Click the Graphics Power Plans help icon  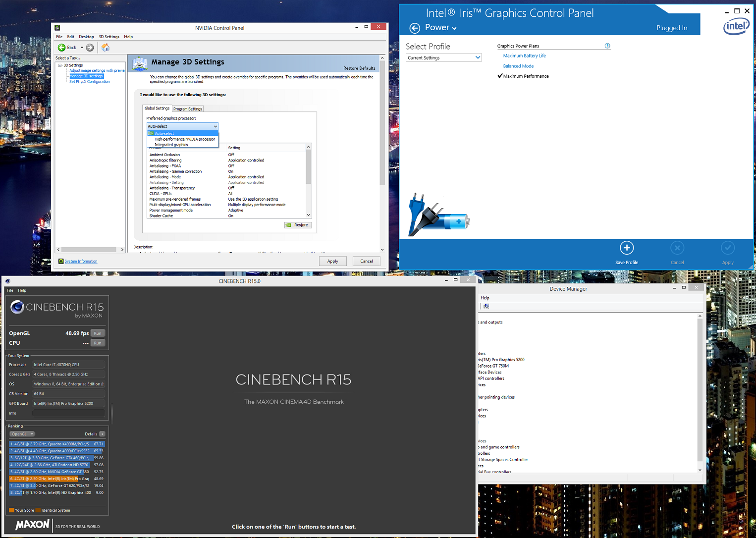[x=607, y=46]
